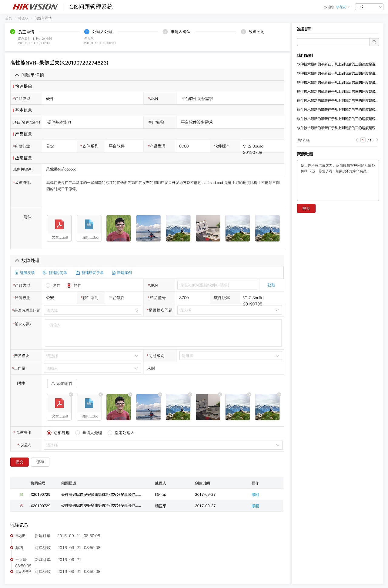Collapse the 问题单详情 section
This screenshot has width=388, height=588.
click(17, 75)
